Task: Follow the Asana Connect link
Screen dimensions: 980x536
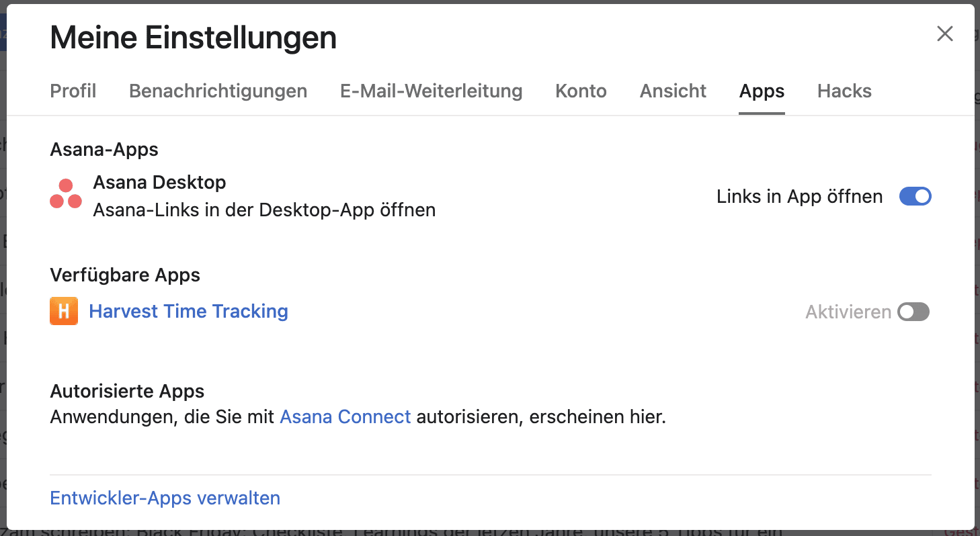Action: point(345,417)
